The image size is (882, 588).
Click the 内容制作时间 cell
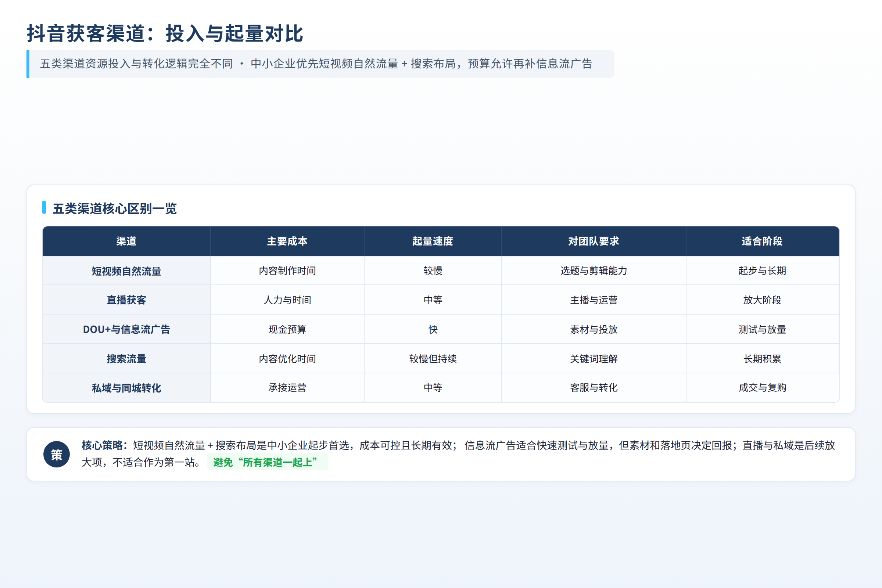point(287,271)
